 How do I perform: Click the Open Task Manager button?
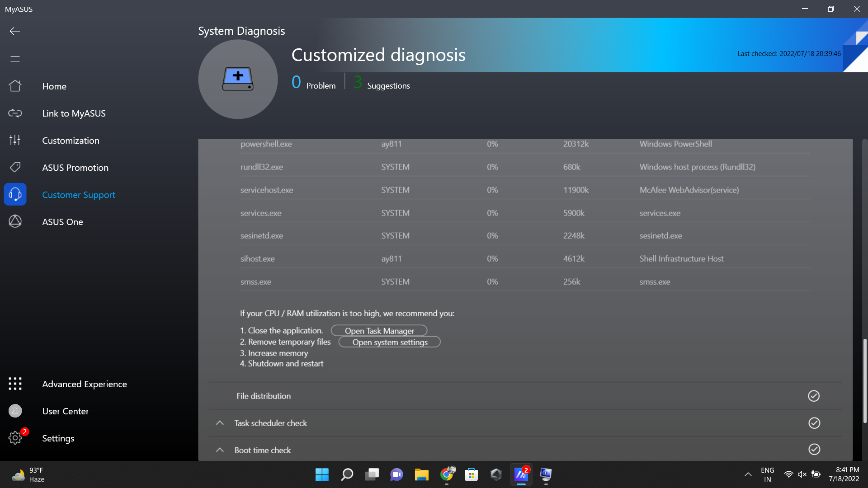click(x=379, y=331)
